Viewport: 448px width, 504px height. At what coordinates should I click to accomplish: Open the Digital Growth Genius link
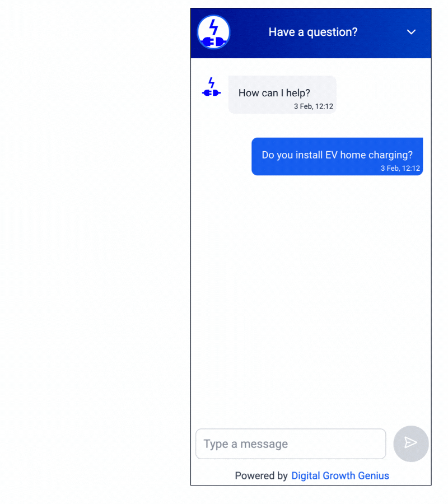coord(340,475)
